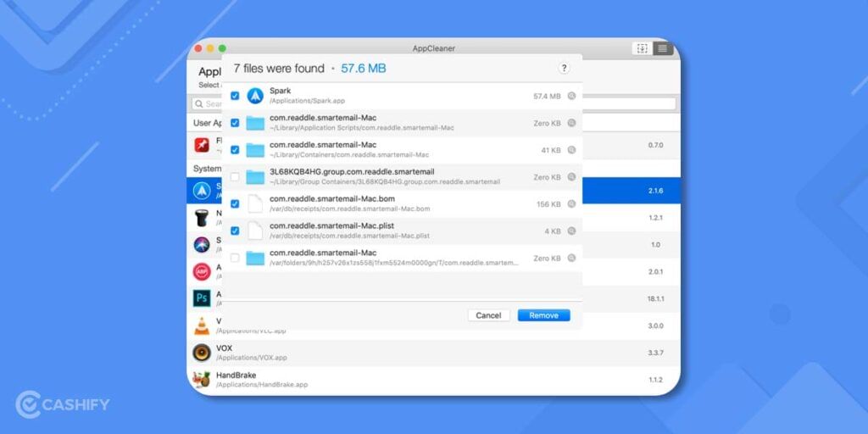This screenshot has width=868, height=434.
Task: Uncheck the Spark application checkbox
Action: (235, 96)
